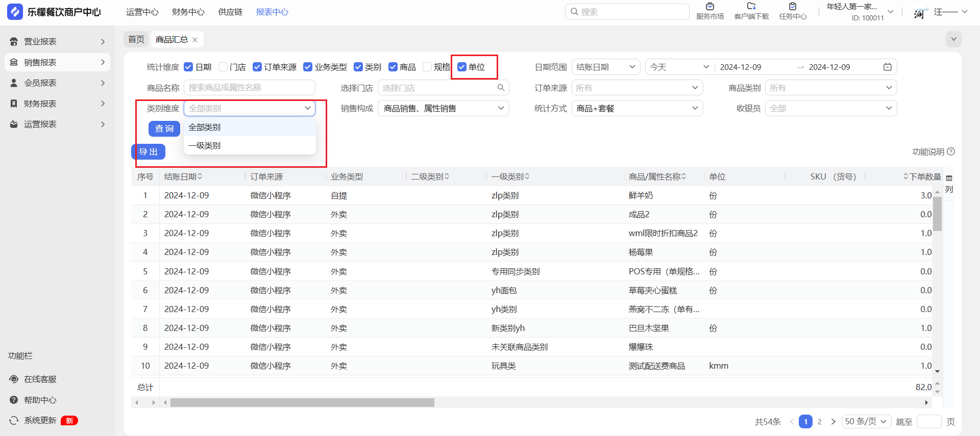Sort by 下单数量 column sort icon
The width and height of the screenshot is (980, 436).
(905, 176)
